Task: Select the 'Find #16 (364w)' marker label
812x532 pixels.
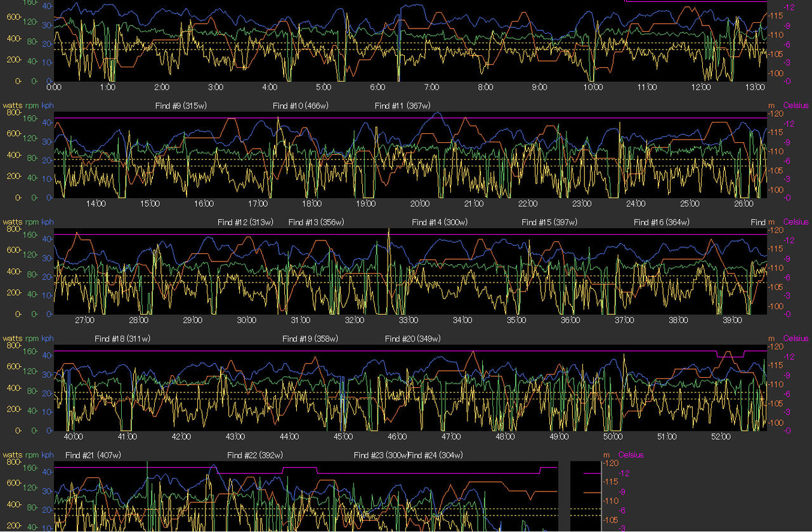Action: (662, 222)
